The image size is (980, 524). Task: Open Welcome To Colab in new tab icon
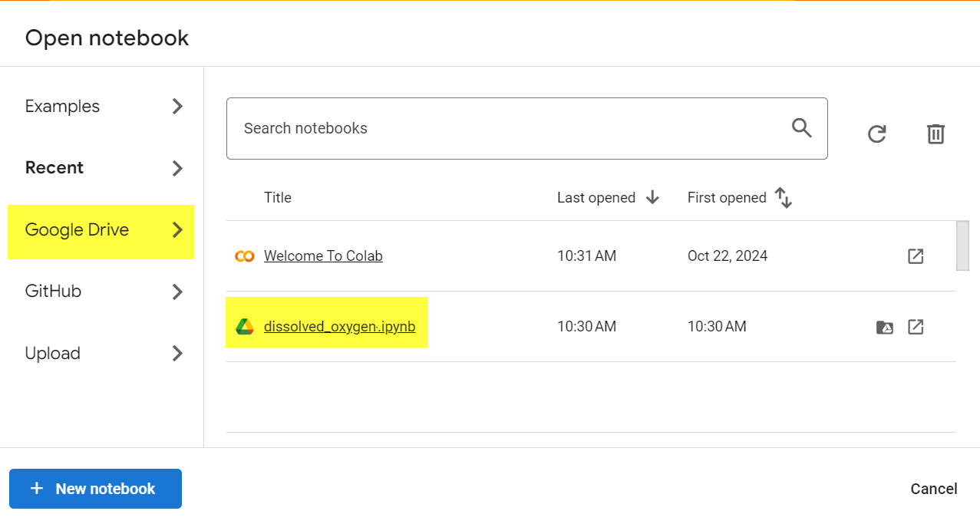916,256
